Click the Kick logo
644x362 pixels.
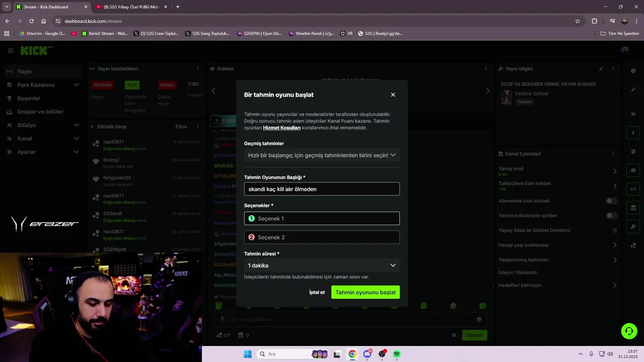tap(34, 51)
